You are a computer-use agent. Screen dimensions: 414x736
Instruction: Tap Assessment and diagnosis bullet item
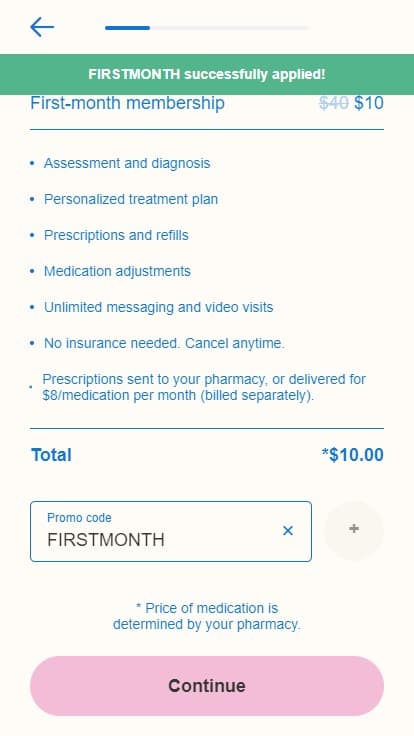(127, 163)
